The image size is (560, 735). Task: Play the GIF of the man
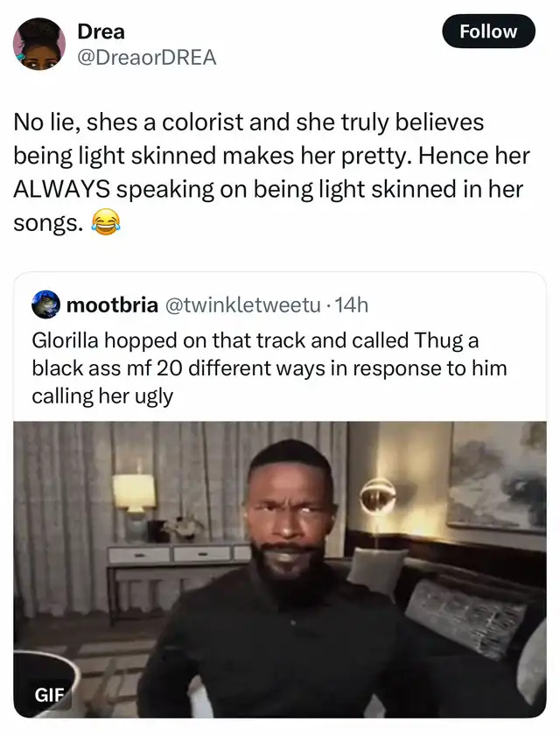click(280, 570)
